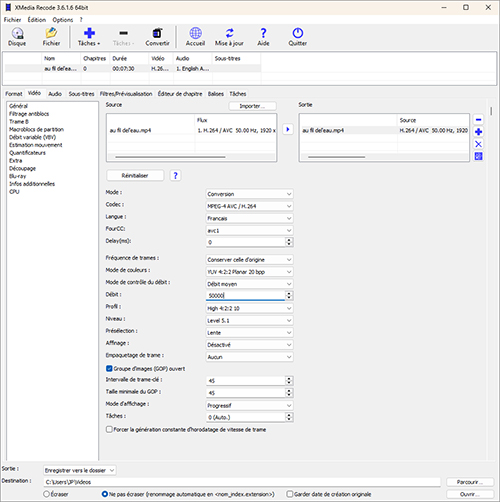This screenshot has height=502, width=500.
Task: Click the Débit input field showing 50000
Action: pos(245,295)
